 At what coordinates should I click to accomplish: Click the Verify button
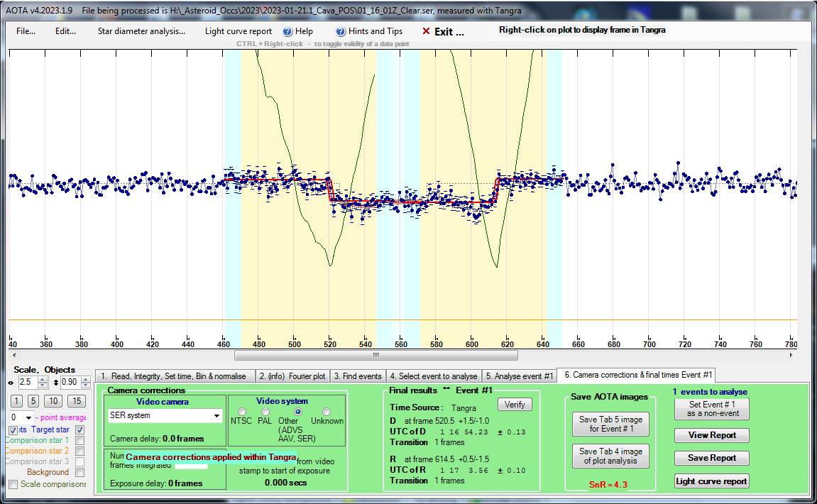click(514, 405)
